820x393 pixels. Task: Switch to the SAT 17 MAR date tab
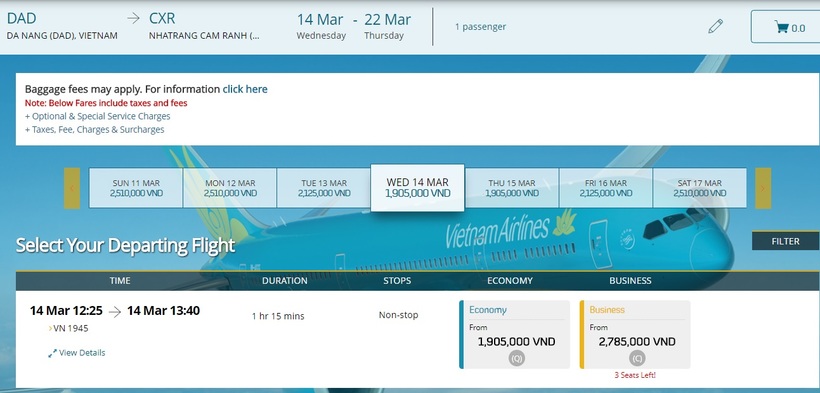(x=700, y=188)
